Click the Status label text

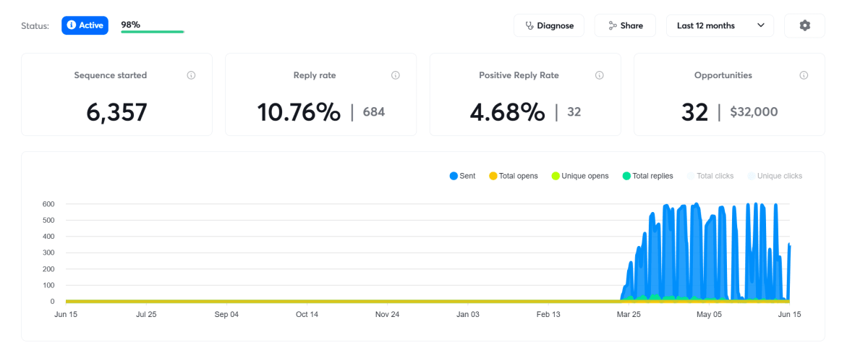pyautogui.click(x=35, y=26)
